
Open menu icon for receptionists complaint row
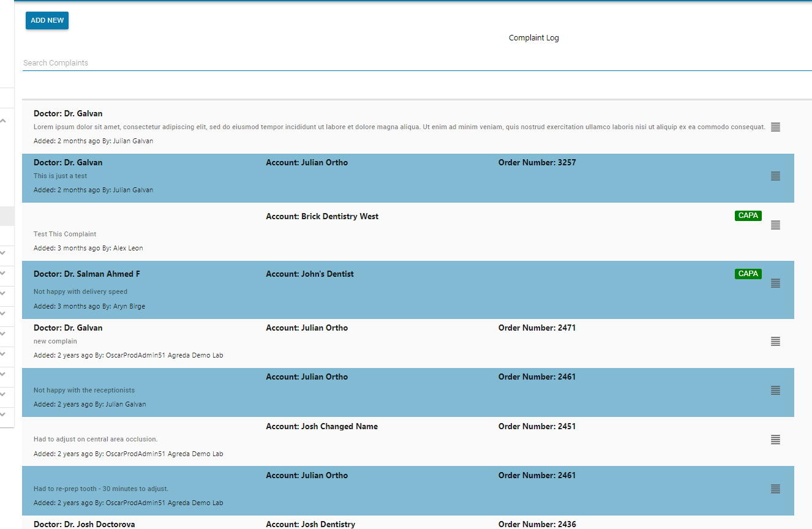point(775,391)
